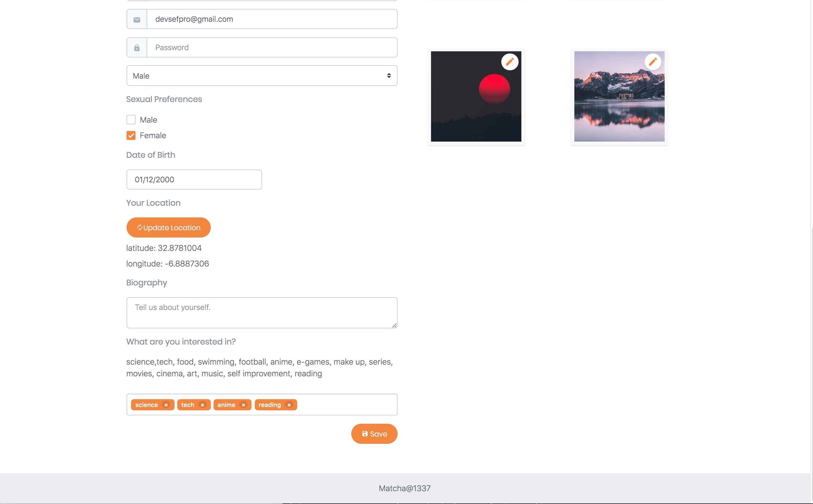This screenshot has height=504, width=813.
Task: Click the Biography text area
Action: point(262,312)
